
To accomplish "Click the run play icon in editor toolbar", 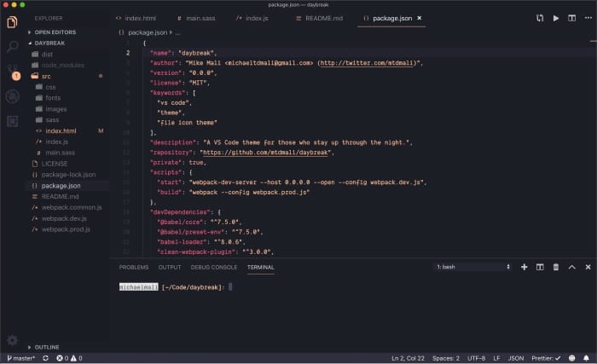I will [556, 18].
